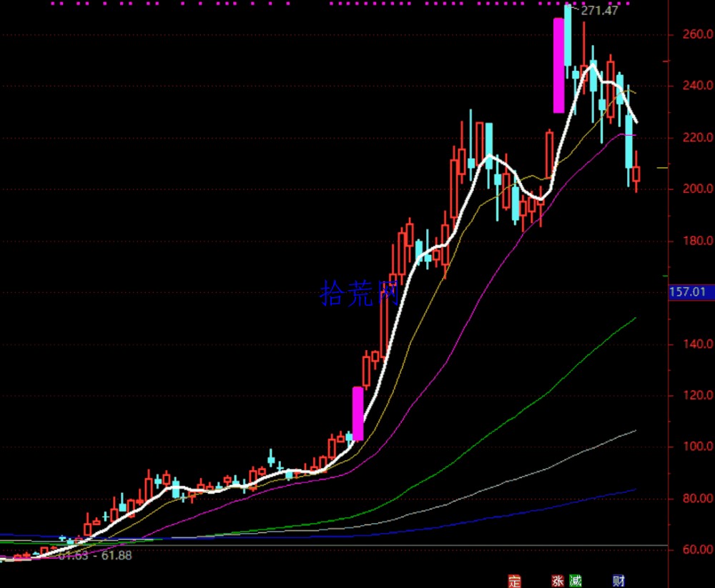Click the 157.01 price tag on the axis
The height and width of the screenshot is (588, 715).
(x=691, y=291)
